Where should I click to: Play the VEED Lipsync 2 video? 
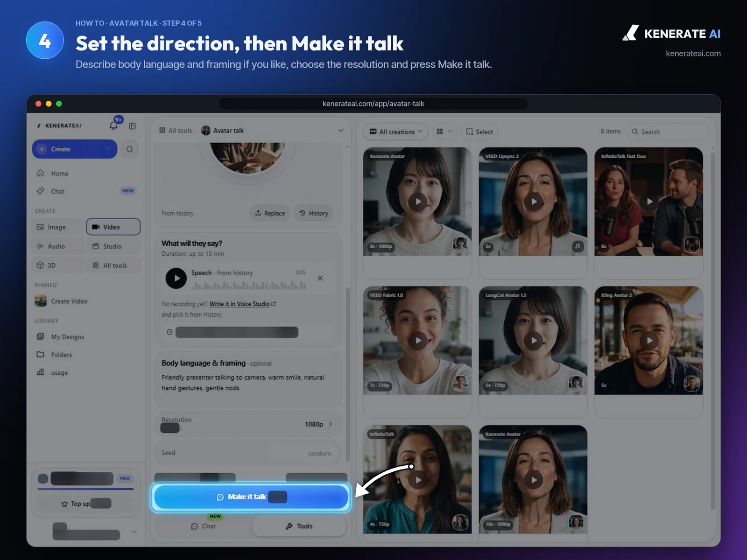(533, 202)
